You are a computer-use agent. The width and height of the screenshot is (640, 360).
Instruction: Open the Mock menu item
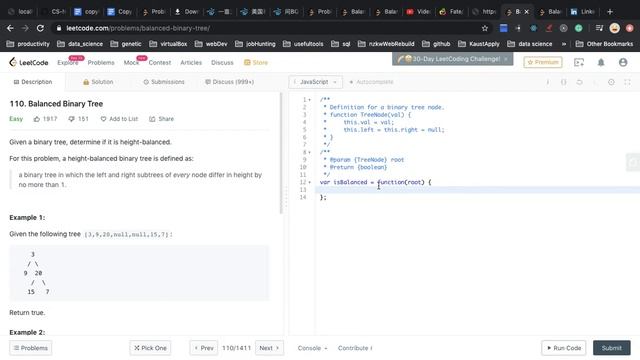131,62
